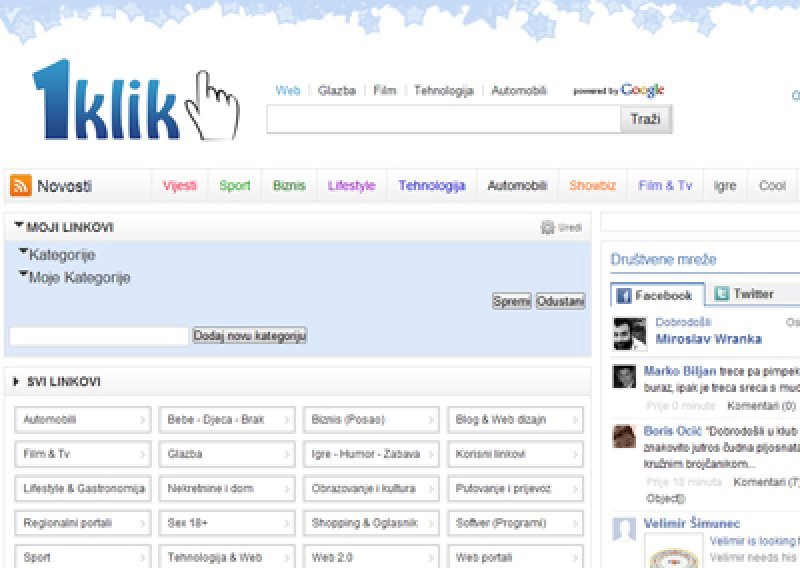This screenshot has width=800, height=568.
Task: Open Komentari (0) under Marko Biljan's post
Action: point(762,406)
